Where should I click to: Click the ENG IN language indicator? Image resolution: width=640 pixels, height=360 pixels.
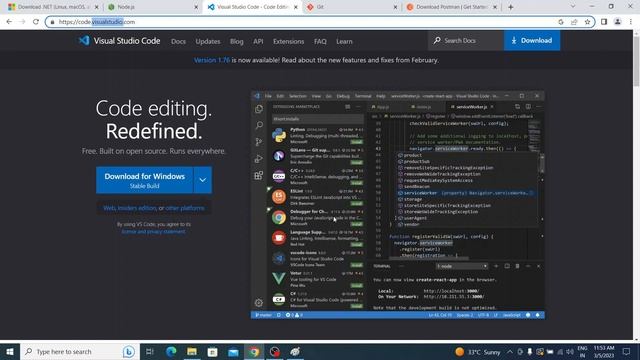[582, 351]
